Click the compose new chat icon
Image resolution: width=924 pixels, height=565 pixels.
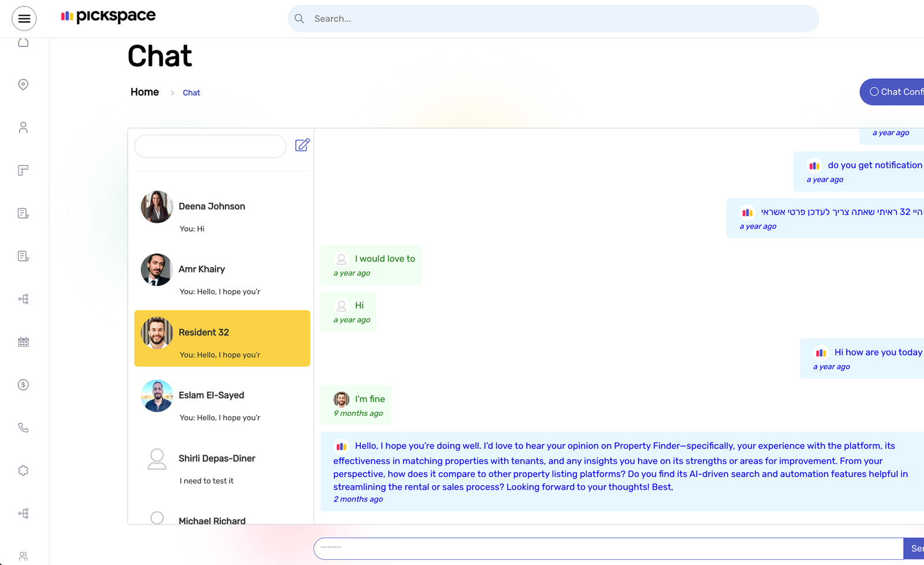pyautogui.click(x=302, y=145)
